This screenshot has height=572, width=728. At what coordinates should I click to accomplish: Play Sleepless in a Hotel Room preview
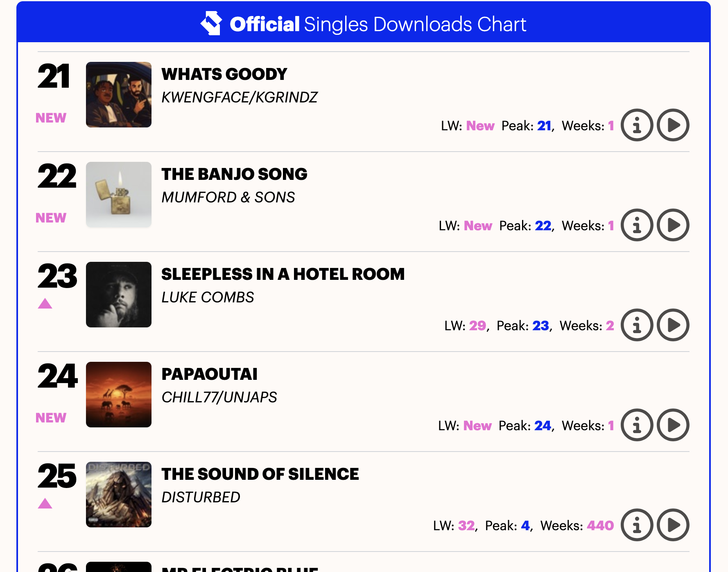pos(673,325)
